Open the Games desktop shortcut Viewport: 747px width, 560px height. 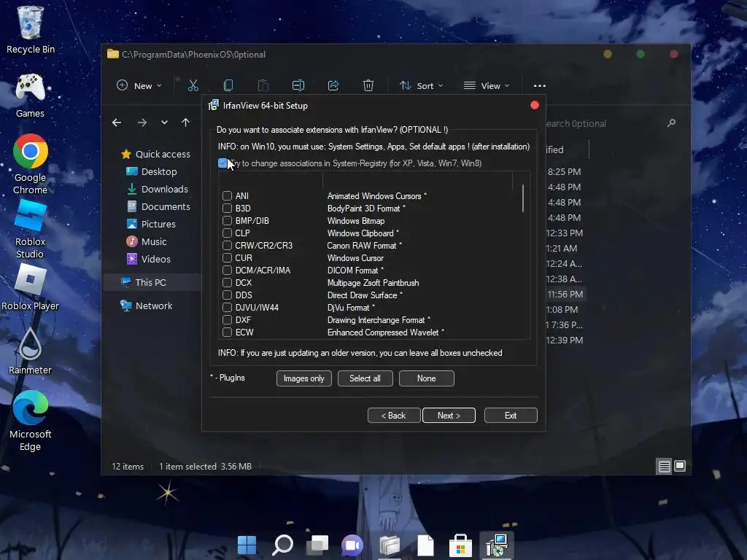(x=30, y=96)
